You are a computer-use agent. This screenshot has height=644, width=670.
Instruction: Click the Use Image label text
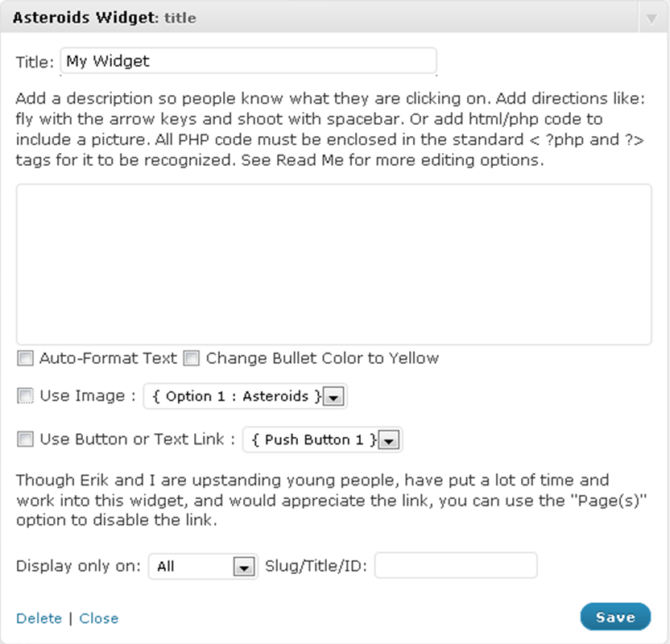(82, 396)
